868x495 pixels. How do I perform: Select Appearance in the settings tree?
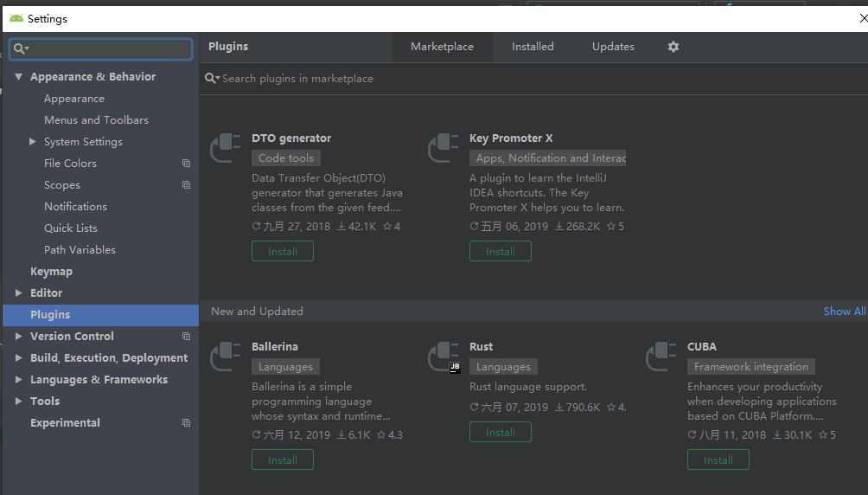74,99
